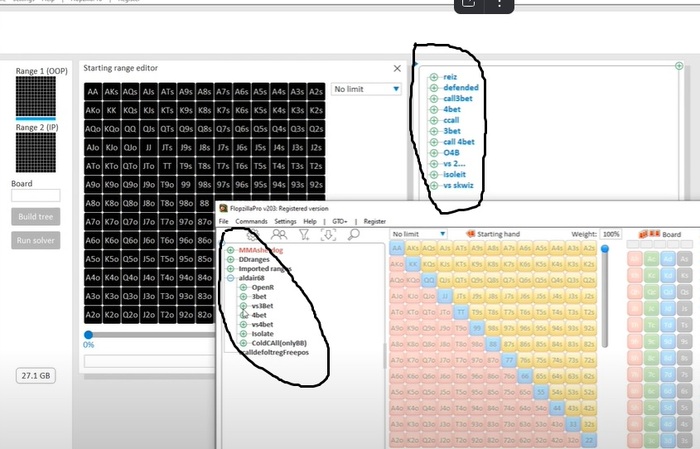Open the Range 1 (OOP) thumbnail
This screenshot has width=700, height=449.
36,96
